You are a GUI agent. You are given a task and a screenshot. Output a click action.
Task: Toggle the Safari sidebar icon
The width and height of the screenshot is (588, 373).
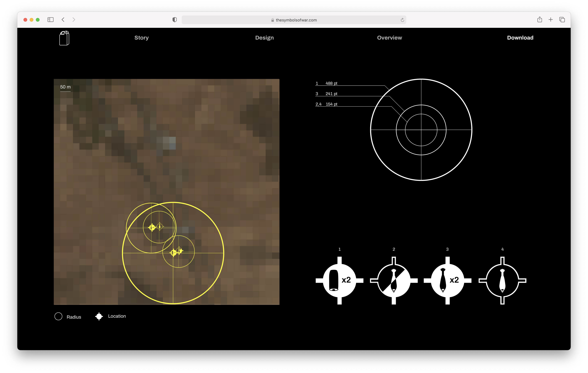pyautogui.click(x=51, y=19)
